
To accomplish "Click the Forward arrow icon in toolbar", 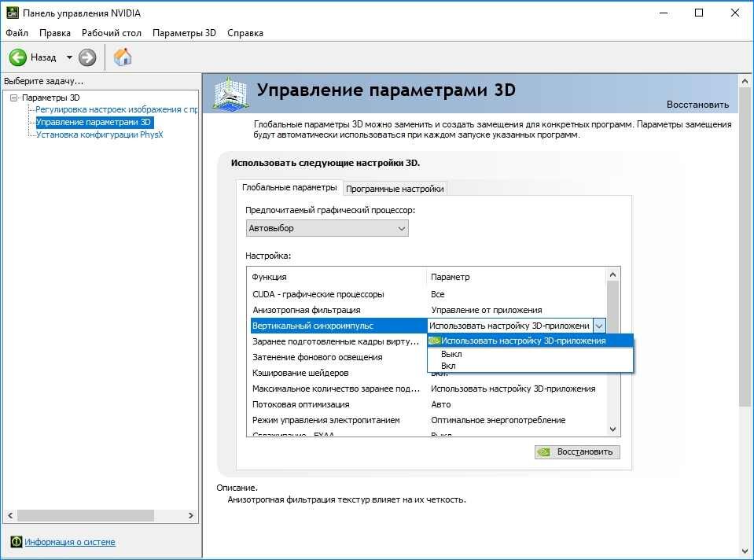I will 87,57.
